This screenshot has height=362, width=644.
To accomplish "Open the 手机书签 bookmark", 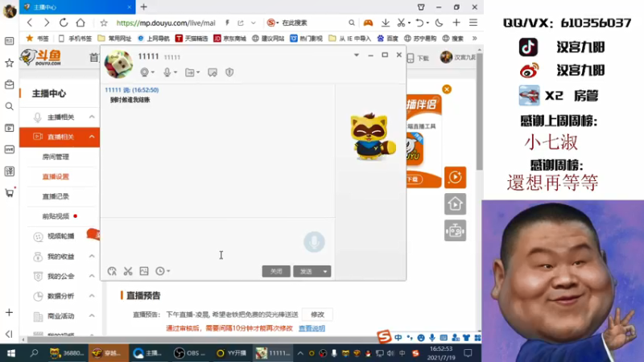I will pos(75,39).
